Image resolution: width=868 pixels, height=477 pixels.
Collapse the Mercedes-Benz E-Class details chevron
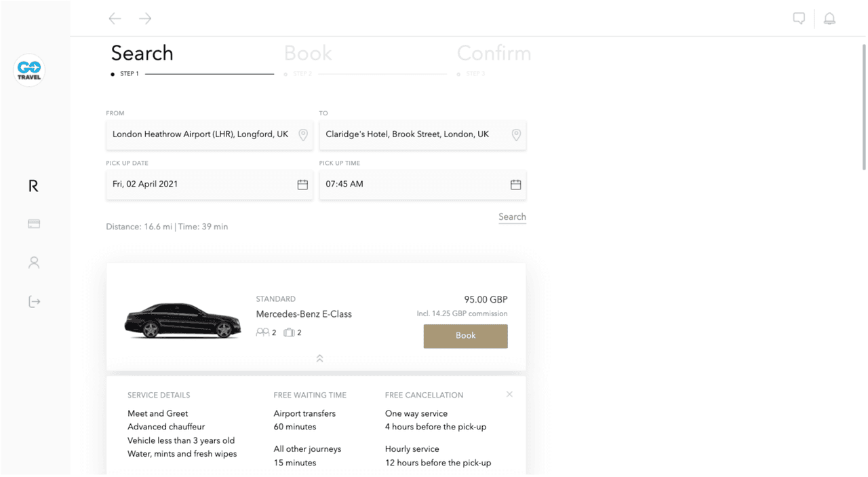tap(319, 358)
